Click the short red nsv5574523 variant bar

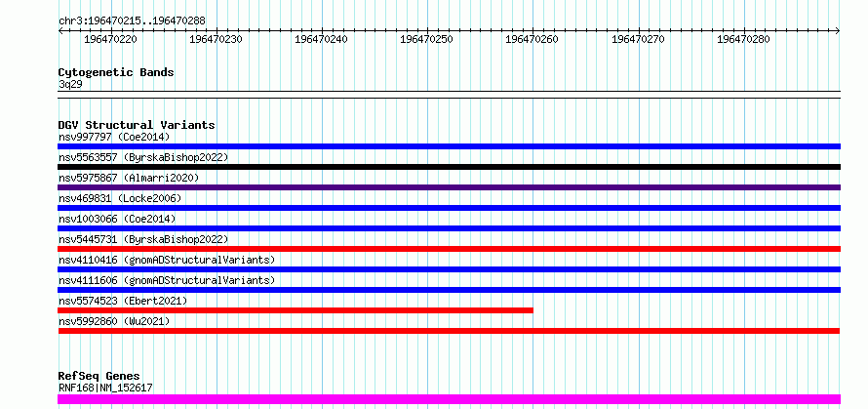(296, 310)
